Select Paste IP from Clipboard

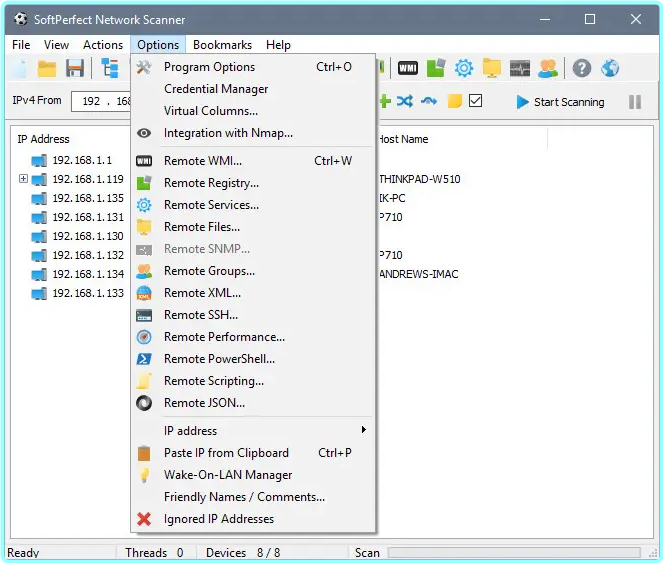[x=253, y=453]
